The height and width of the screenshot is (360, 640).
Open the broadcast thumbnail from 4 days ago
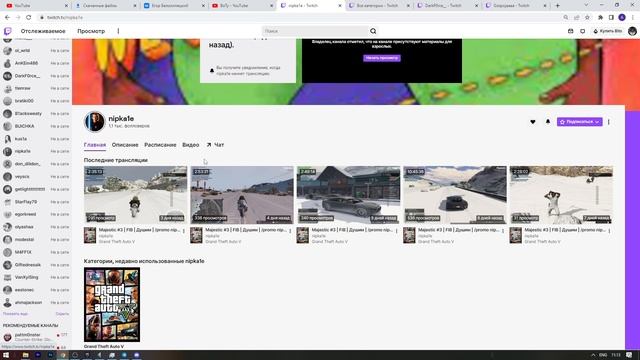(x=242, y=195)
